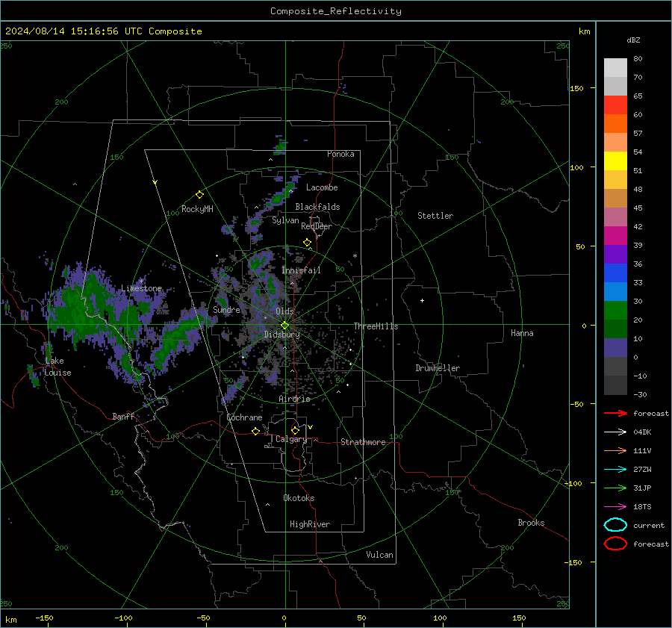The height and width of the screenshot is (628, 672).
Task: Select the red 60–65 dBZ swatch
Action: [615, 105]
